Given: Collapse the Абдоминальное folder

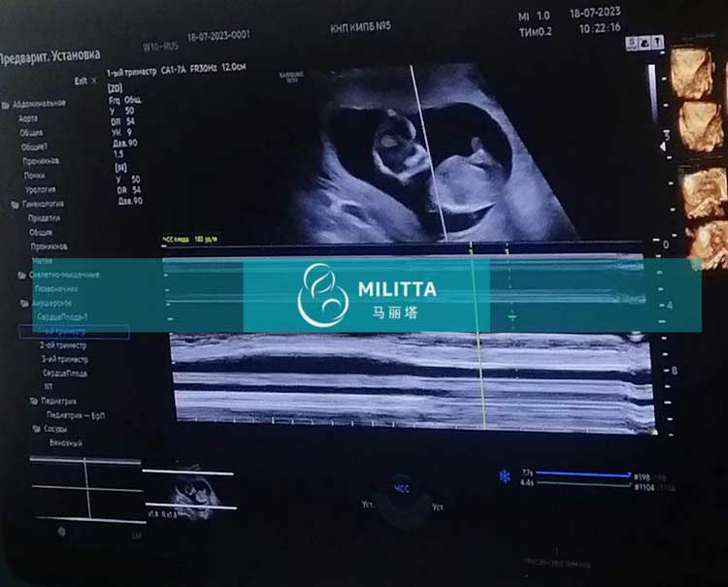Looking at the screenshot, I should click(x=6, y=106).
